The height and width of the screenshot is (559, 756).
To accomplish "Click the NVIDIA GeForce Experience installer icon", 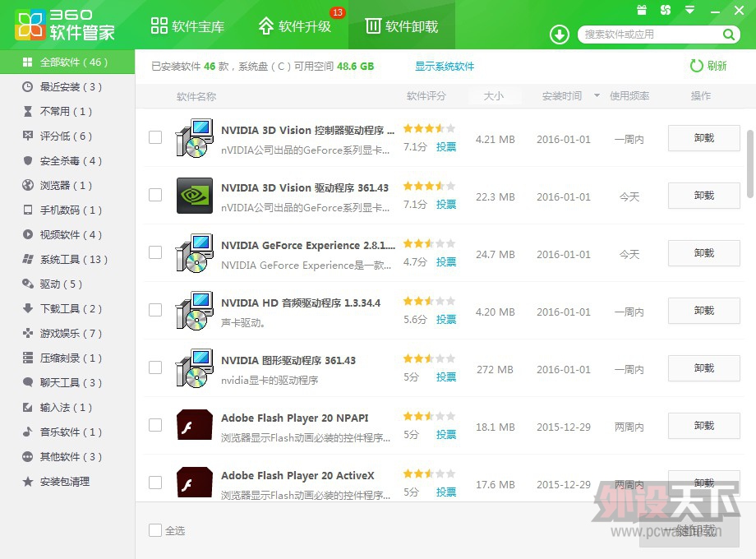I will coord(194,253).
